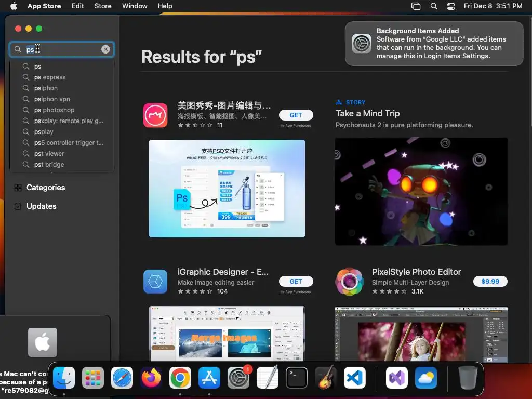This screenshot has height=399, width=532.
Task: Open the cloud weather app in Dock
Action: pos(426,378)
